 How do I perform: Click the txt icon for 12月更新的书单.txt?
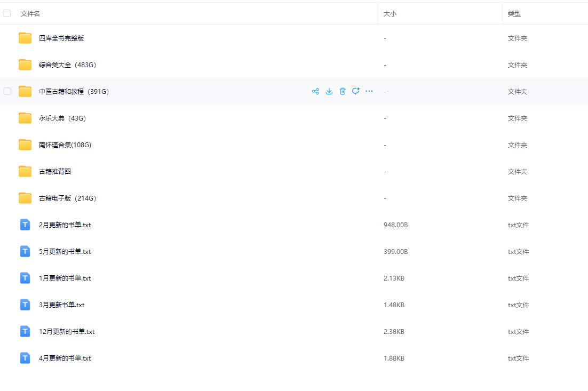(25, 331)
